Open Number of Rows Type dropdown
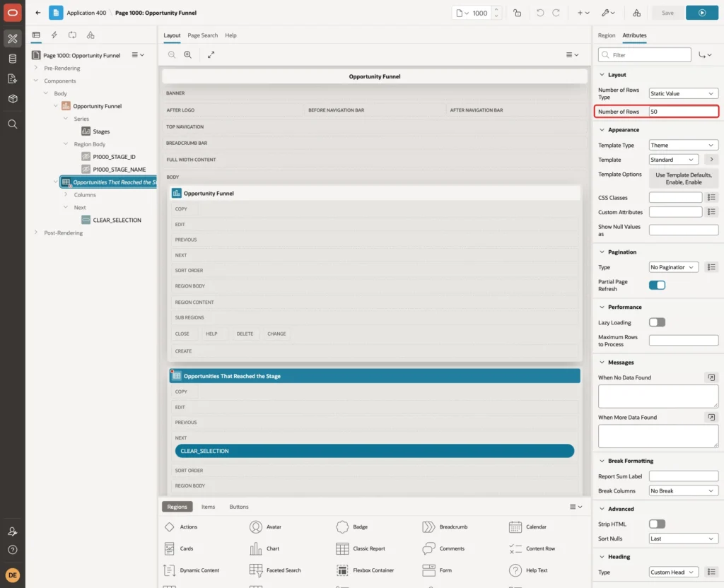724x588 pixels. 684,94
